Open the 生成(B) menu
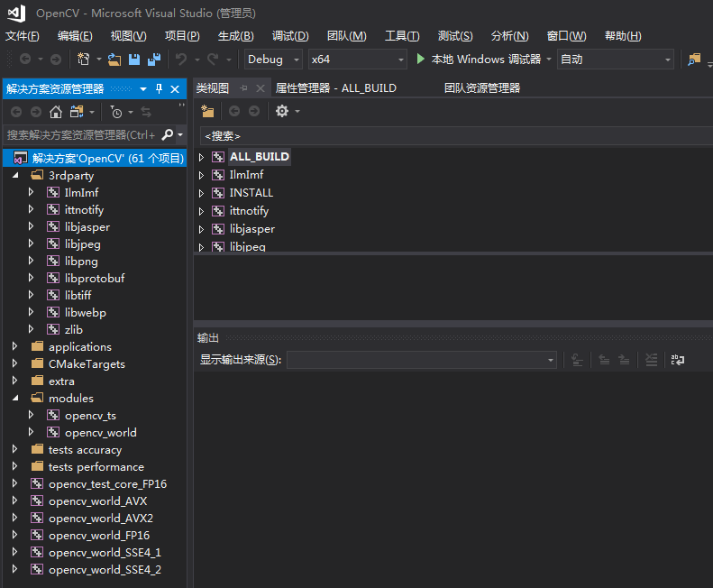 (x=235, y=36)
